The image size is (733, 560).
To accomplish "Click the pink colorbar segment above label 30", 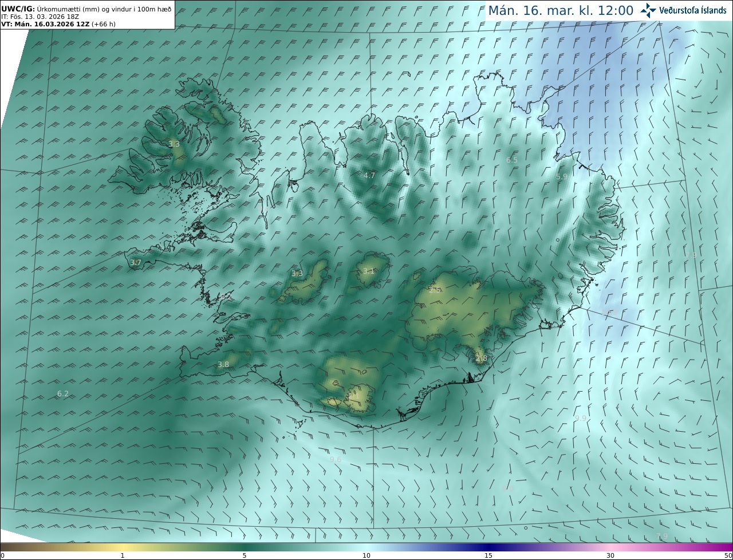I will (610, 547).
